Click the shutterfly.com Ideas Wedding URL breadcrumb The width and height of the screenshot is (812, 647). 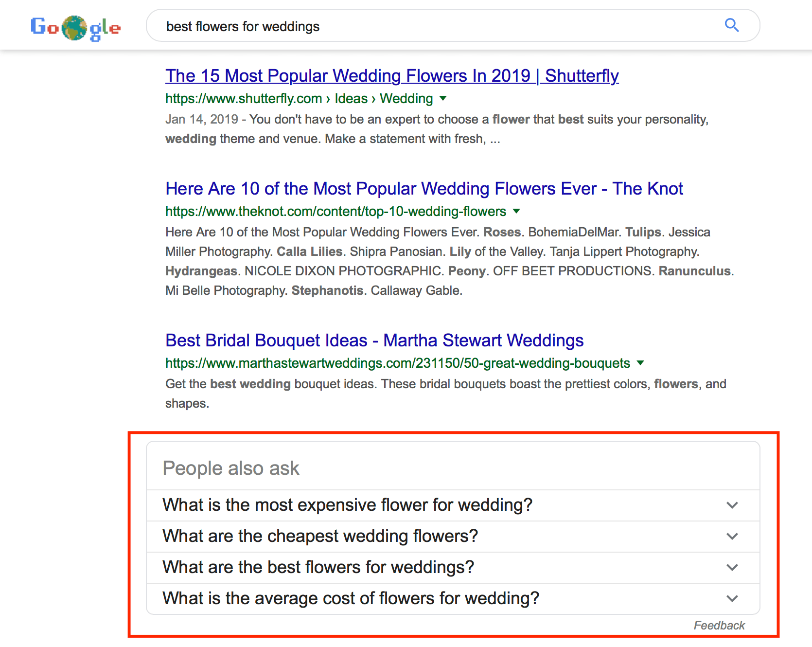click(299, 99)
